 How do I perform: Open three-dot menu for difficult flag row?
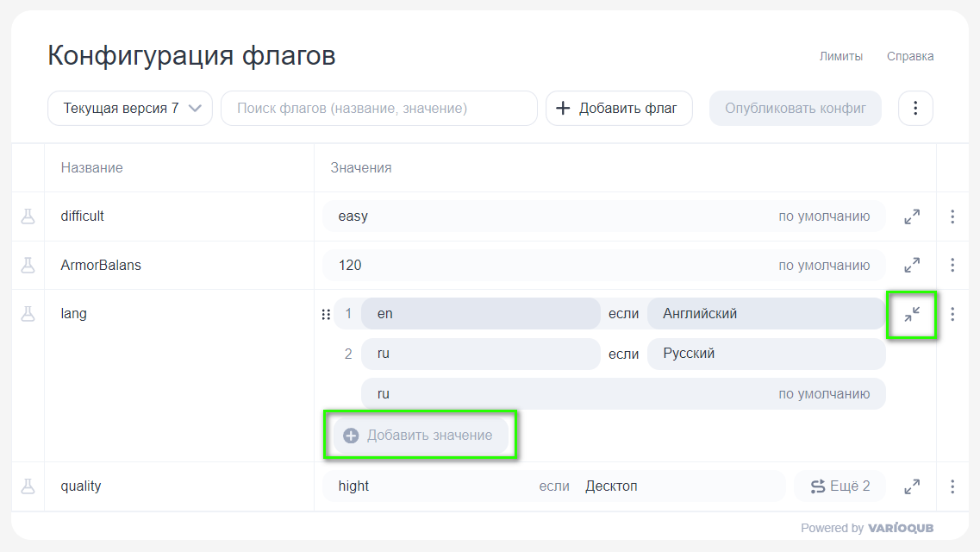click(952, 216)
